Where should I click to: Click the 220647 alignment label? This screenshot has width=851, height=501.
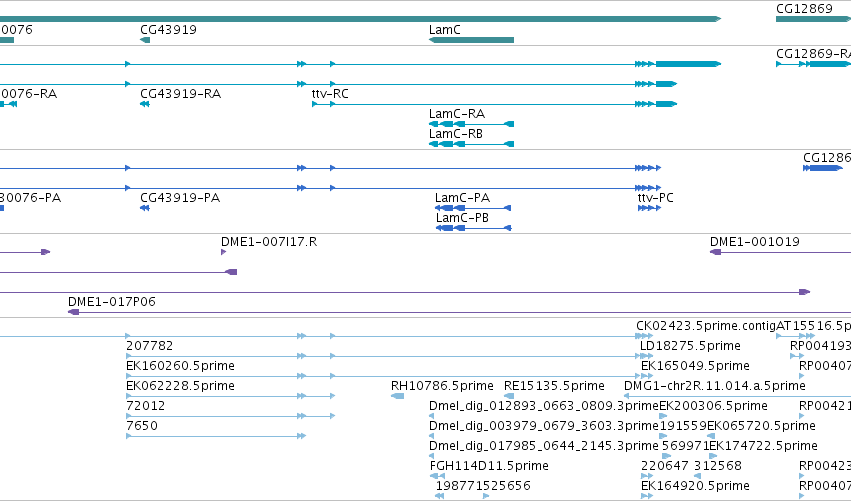(664, 466)
